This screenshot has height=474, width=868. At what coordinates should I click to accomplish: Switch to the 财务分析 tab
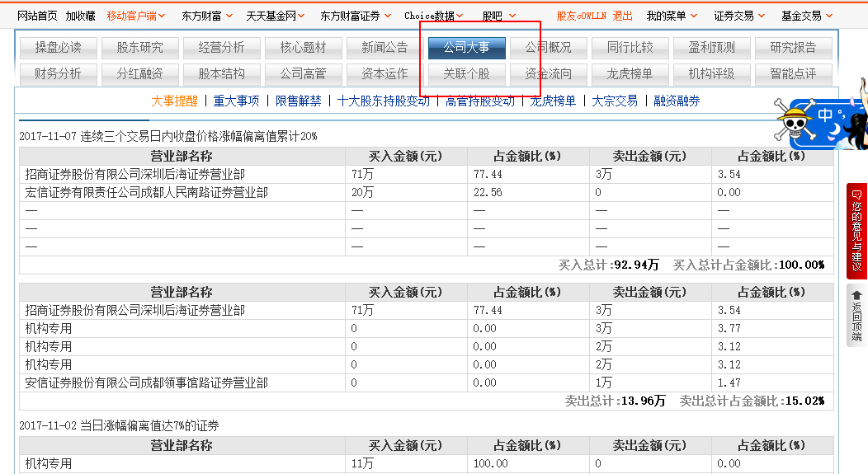58,74
